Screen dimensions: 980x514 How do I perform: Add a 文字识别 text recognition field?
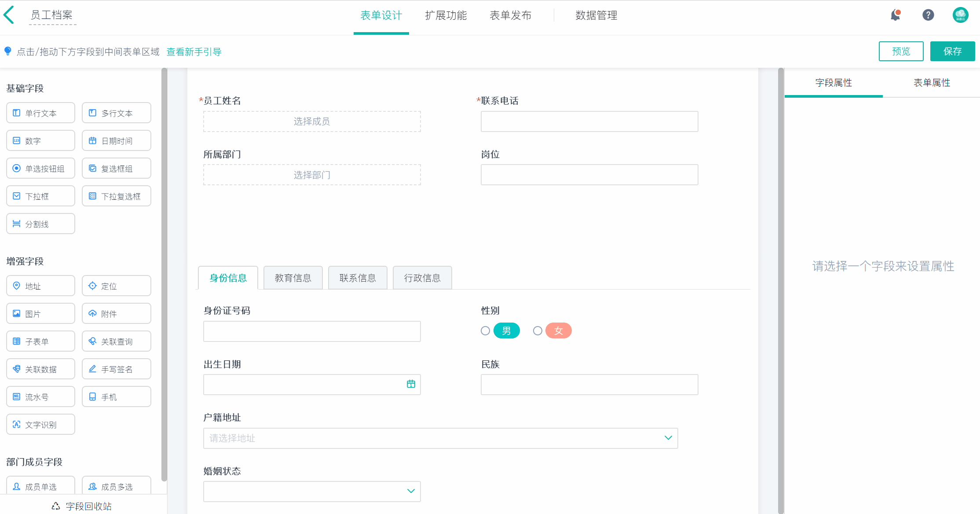click(x=40, y=424)
